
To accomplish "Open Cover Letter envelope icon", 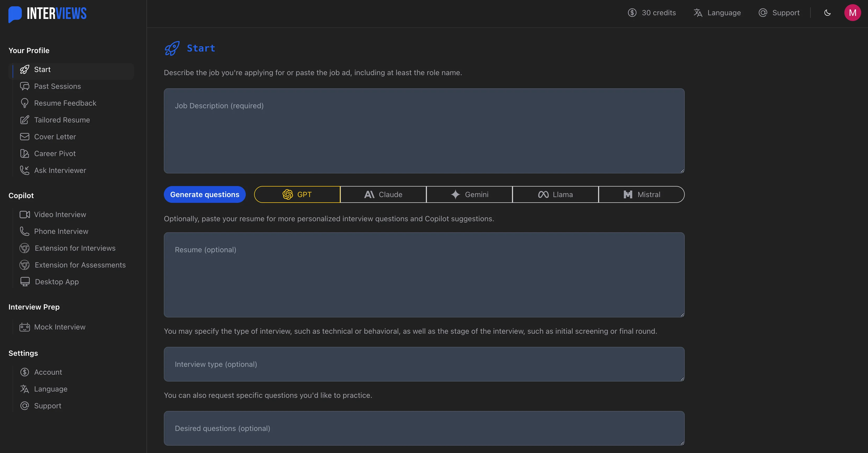I will click(x=25, y=137).
